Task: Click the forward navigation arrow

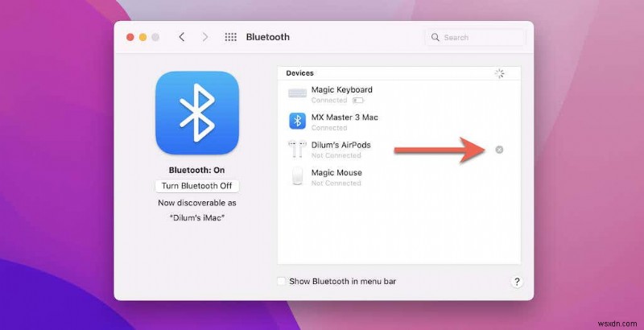Action: coord(205,37)
